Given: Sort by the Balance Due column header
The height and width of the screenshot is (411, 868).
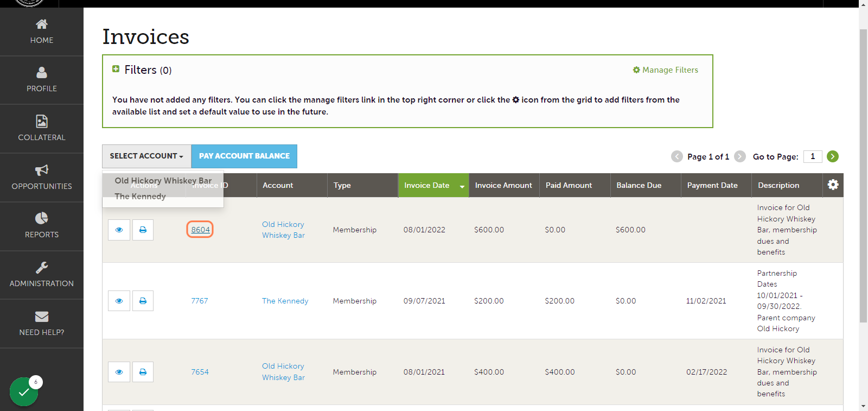Looking at the screenshot, I should coord(646,185).
